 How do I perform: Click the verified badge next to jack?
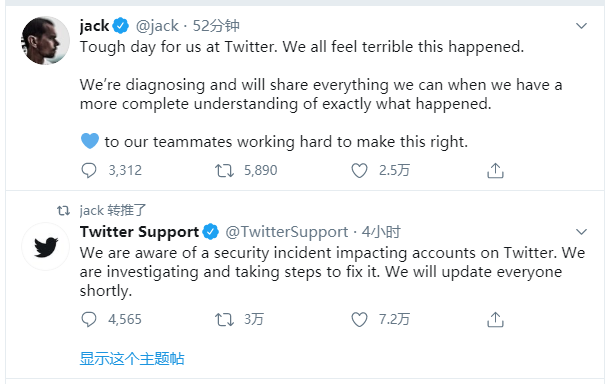[x=121, y=26]
